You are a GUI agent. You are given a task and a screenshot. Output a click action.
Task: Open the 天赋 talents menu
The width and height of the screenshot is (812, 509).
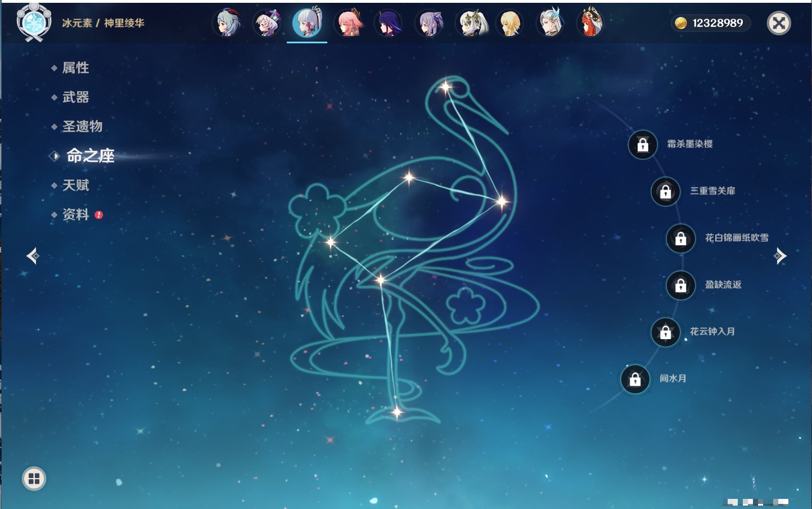[x=76, y=185]
